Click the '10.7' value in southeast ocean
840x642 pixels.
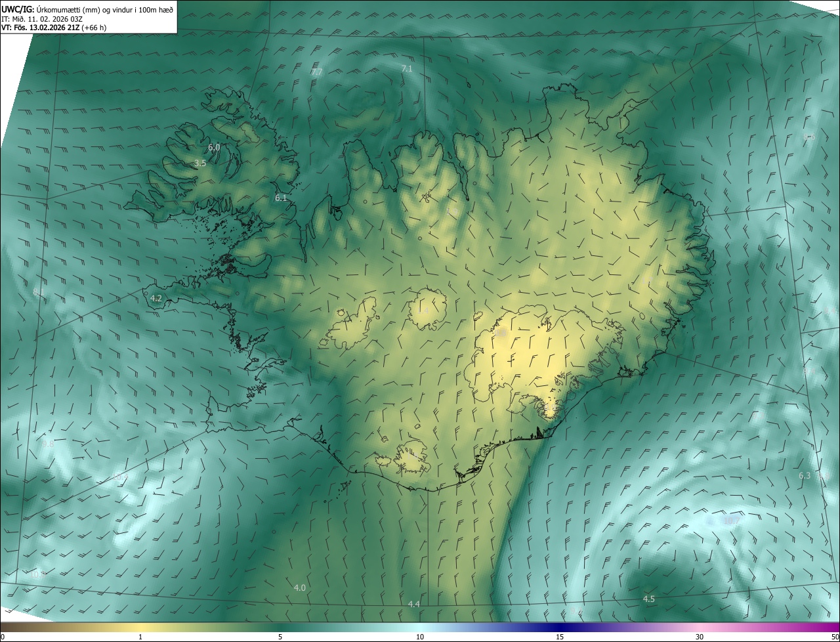tap(731, 521)
